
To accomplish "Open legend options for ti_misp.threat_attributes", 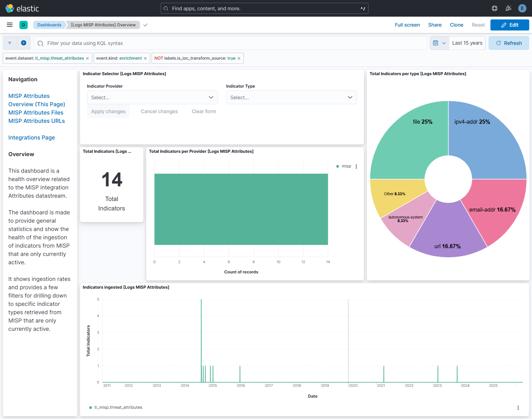I will (x=518, y=407).
